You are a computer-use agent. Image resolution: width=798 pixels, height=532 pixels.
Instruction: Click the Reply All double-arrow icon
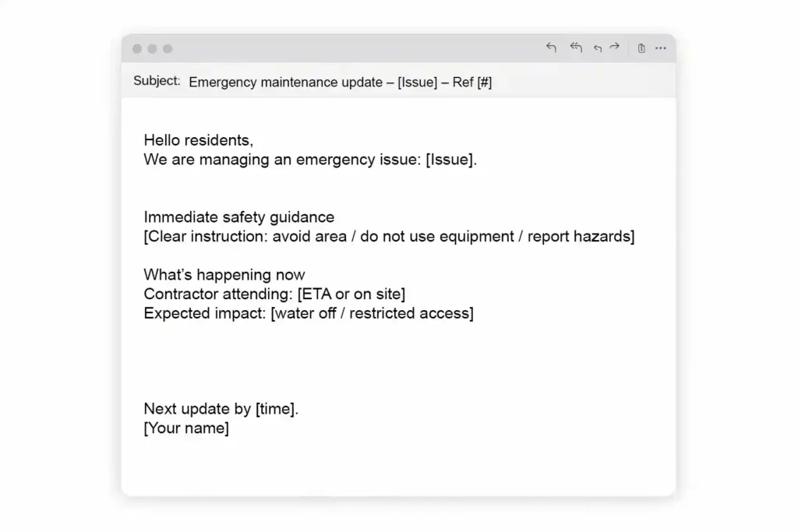576,48
